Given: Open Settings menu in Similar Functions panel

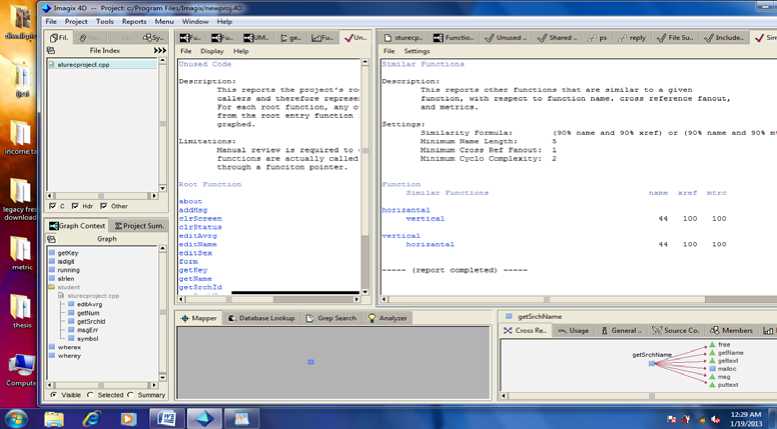Looking at the screenshot, I should coord(417,50).
